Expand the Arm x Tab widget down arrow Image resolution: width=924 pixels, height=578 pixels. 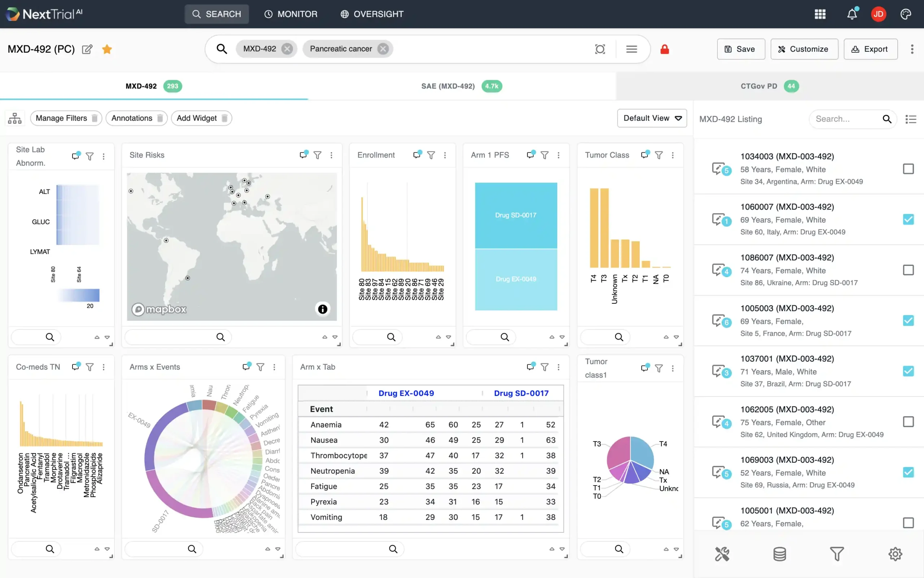coord(562,549)
